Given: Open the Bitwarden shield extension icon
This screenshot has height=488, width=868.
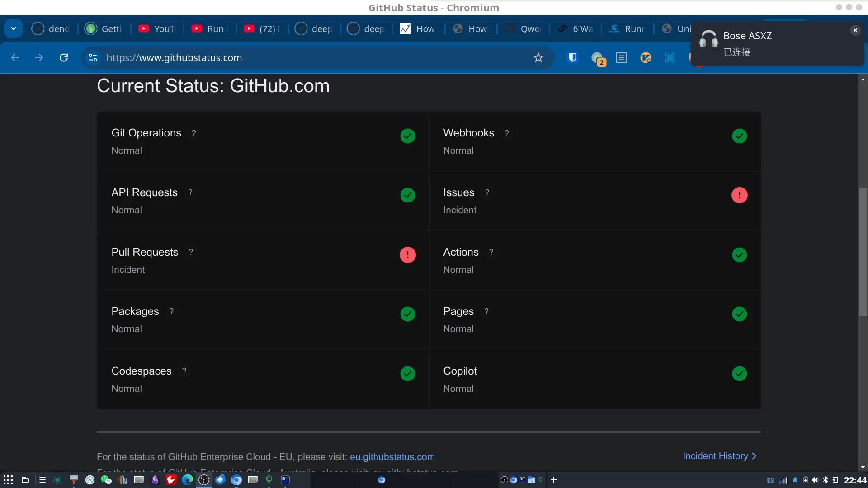Looking at the screenshot, I should coord(572,58).
